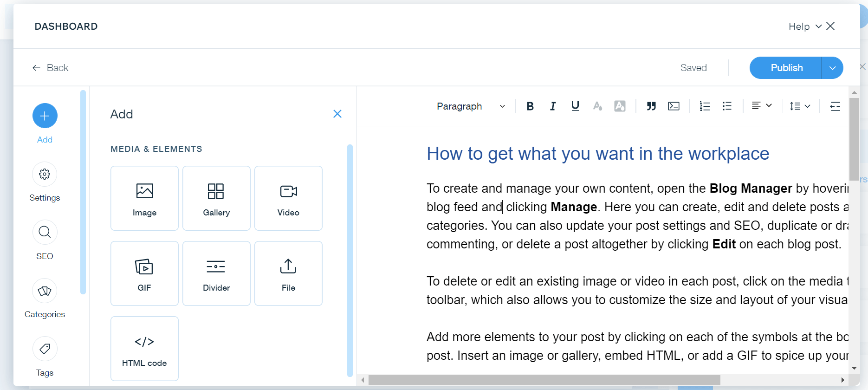
Task: Insert a Divider element
Action: (216, 273)
